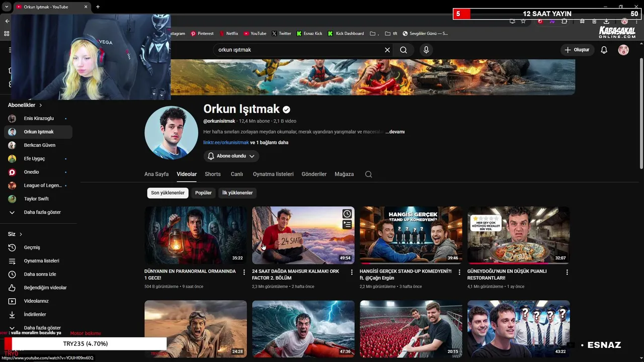The image size is (644, 362).
Task: Open Chrome extensions puzzle icon
Action: (565, 21)
